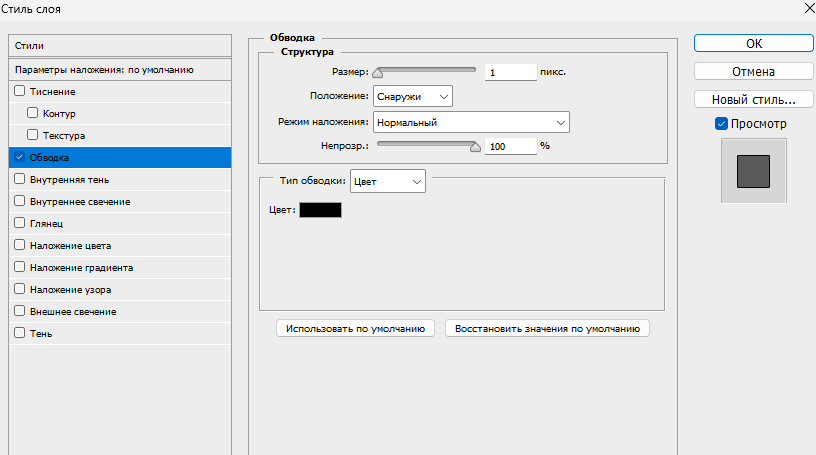The width and height of the screenshot is (816, 455).
Task: Turn on the Внутренняя тень checkbox
Action: click(19, 180)
